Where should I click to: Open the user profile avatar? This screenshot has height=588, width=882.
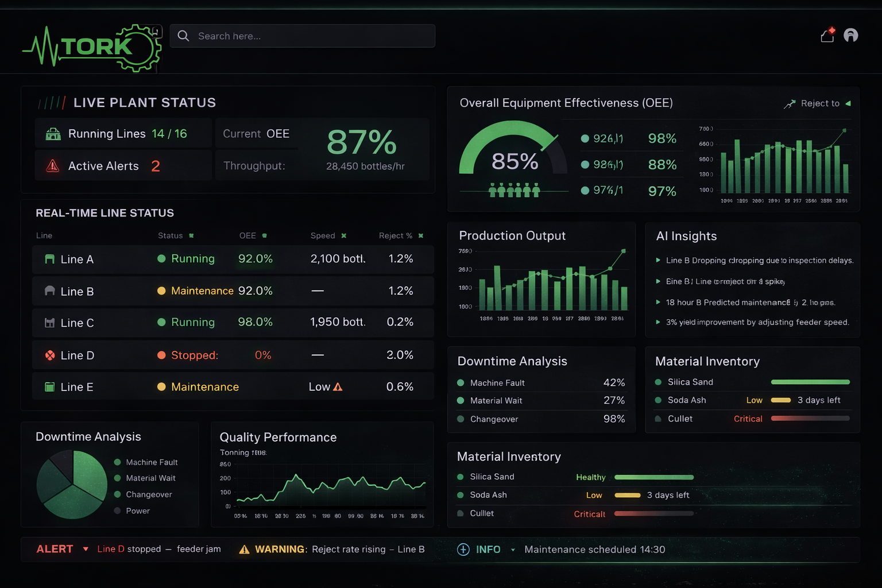coord(851,35)
